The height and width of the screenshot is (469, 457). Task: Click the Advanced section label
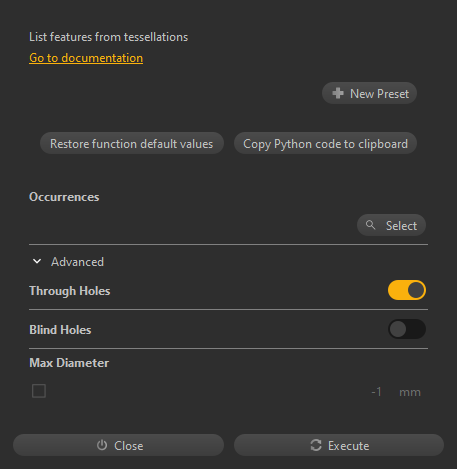coord(77,262)
